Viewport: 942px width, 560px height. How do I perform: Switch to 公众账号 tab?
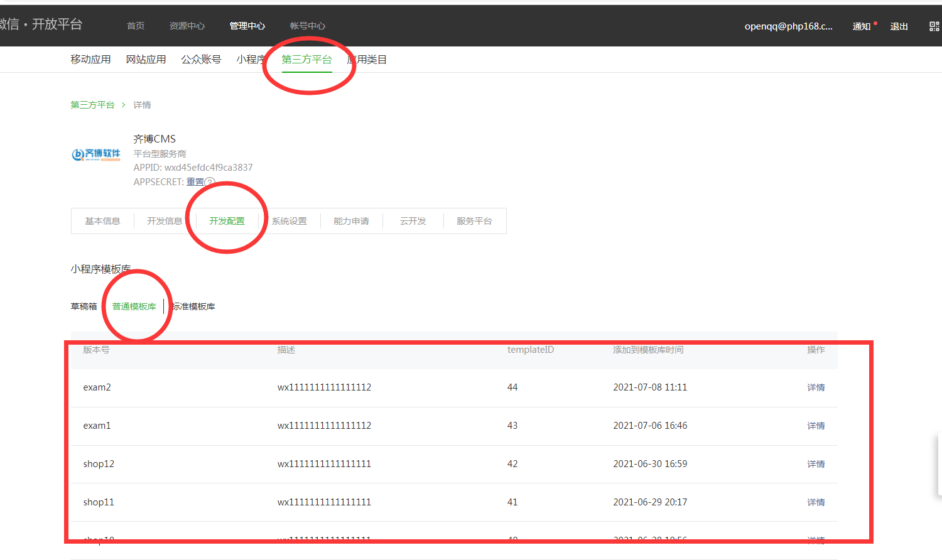pos(201,60)
